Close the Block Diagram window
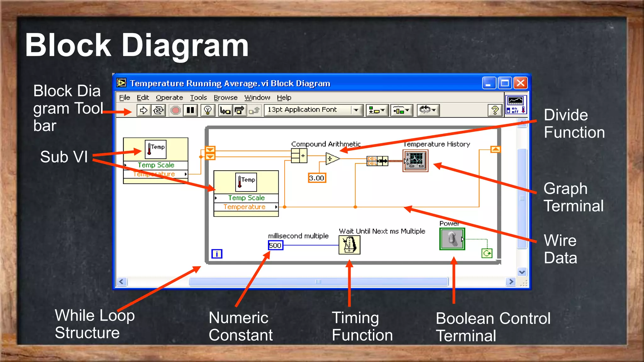Image resolution: width=644 pixels, height=362 pixels. 520,83
